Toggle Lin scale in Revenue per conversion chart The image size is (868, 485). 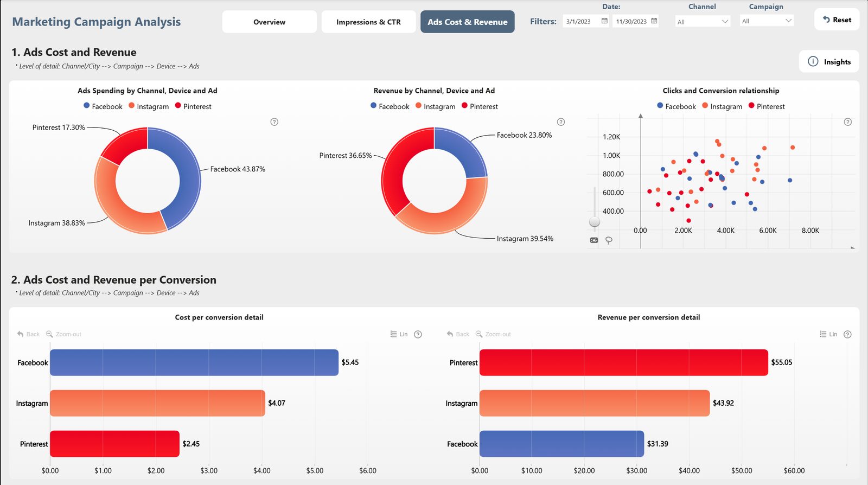(x=828, y=334)
